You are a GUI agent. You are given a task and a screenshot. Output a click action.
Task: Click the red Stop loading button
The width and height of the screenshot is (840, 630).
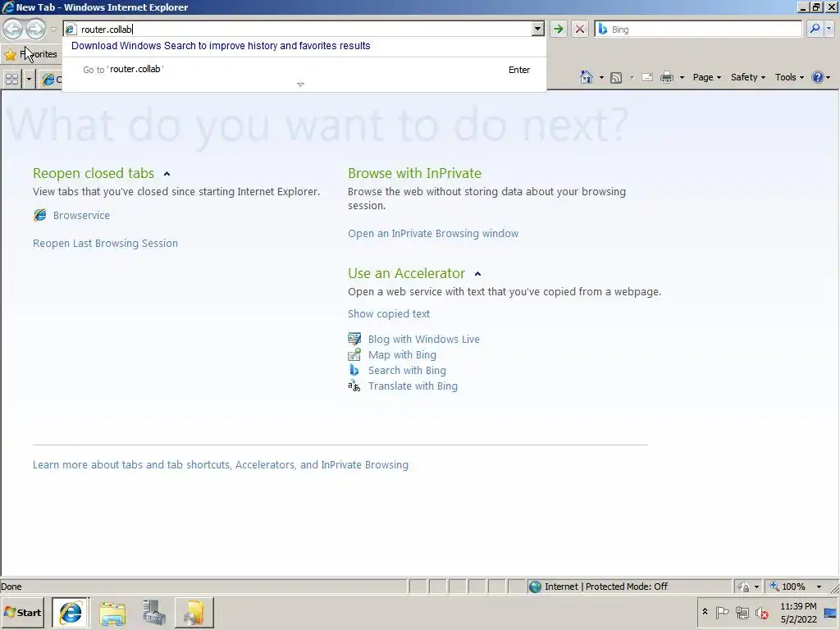tap(580, 29)
